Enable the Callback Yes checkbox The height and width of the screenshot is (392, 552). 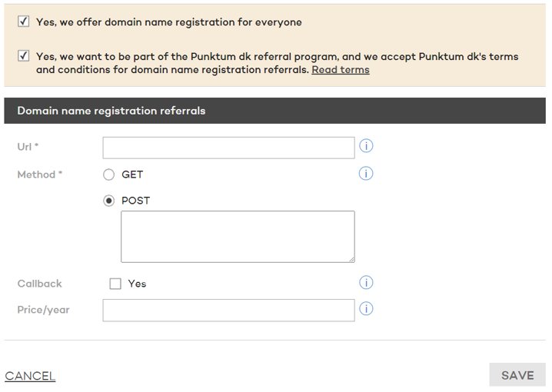click(x=115, y=284)
